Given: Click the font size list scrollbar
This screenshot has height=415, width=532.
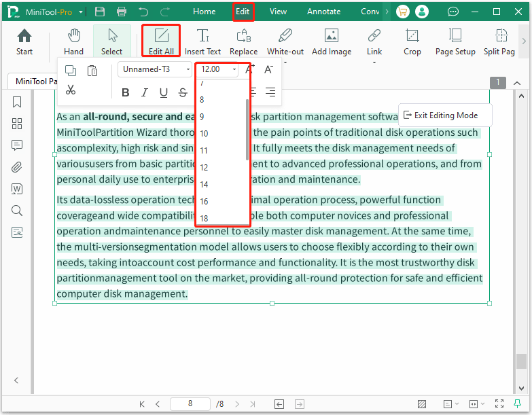Looking at the screenshot, I should tap(247, 130).
